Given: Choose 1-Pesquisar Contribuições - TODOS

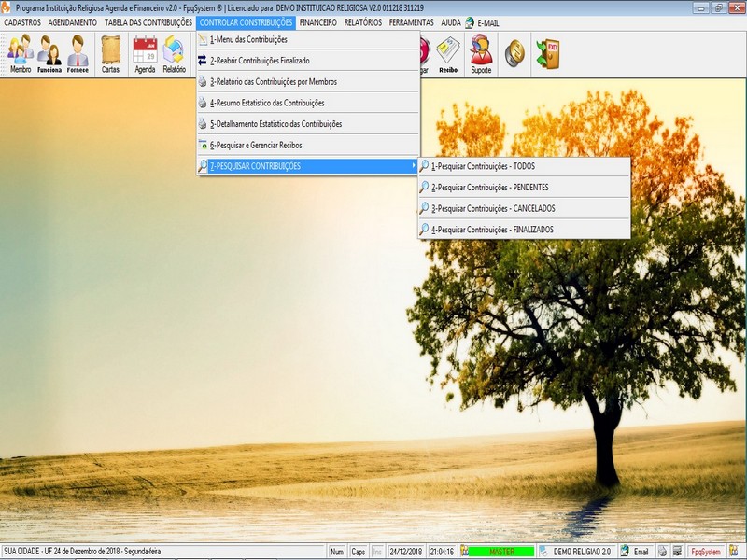Looking at the screenshot, I should coord(524,166).
